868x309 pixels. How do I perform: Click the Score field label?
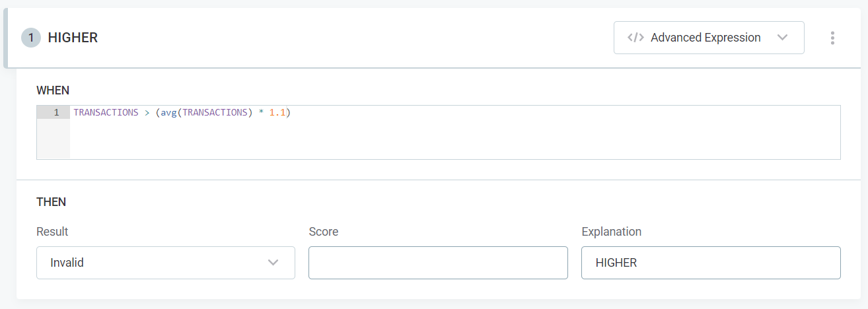[x=323, y=232]
